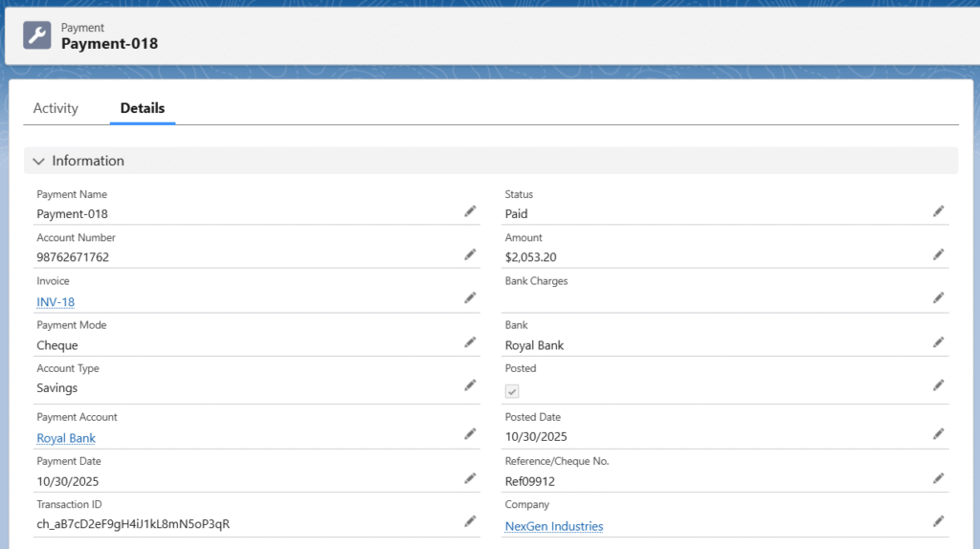This screenshot has height=549, width=980.
Task: Click the wrench Payment record icon
Action: [x=37, y=36]
